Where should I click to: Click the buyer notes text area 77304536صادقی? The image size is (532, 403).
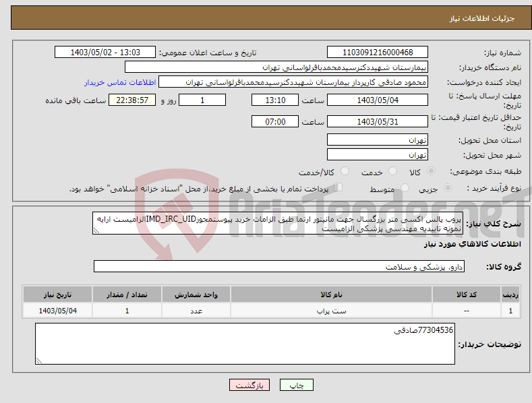[x=245, y=344]
